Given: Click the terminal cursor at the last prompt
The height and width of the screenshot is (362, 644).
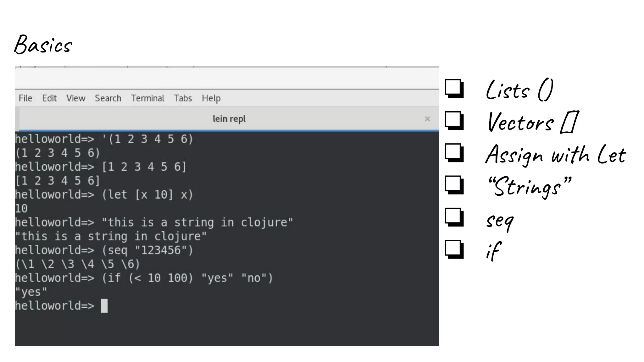Looking at the screenshot, I should point(104,306).
